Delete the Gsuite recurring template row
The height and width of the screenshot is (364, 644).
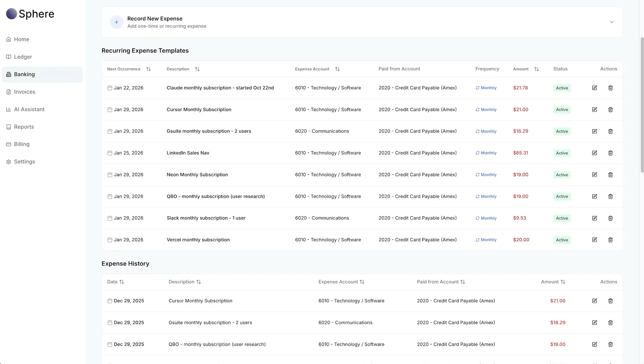[610, 131]
